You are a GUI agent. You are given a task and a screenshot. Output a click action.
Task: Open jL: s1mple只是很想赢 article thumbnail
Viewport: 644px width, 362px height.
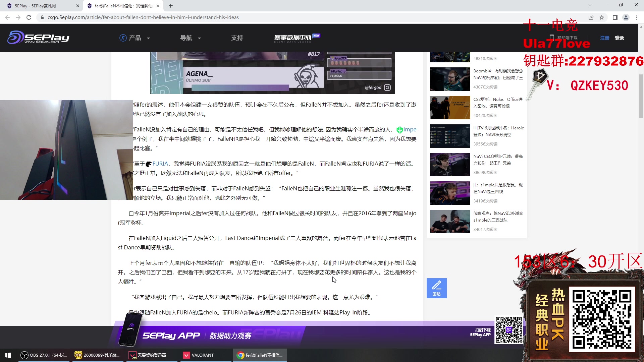(450, 193)
